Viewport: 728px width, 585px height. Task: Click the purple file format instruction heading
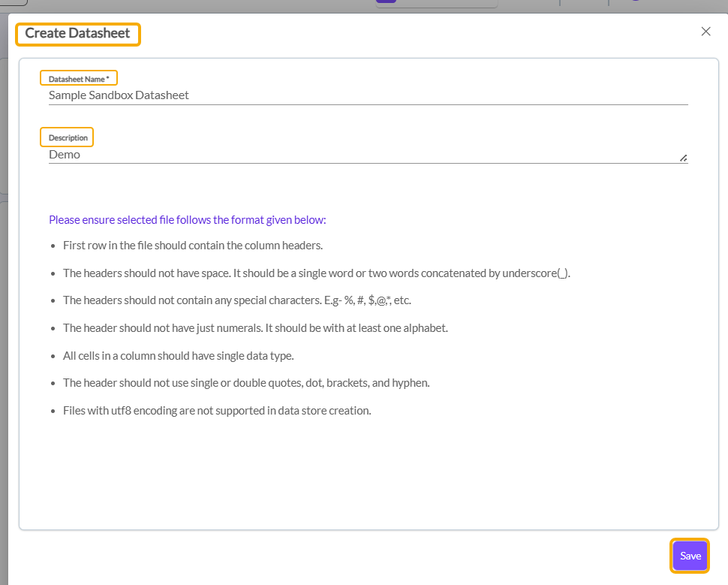pyautogui.click(x=188, y=220)
